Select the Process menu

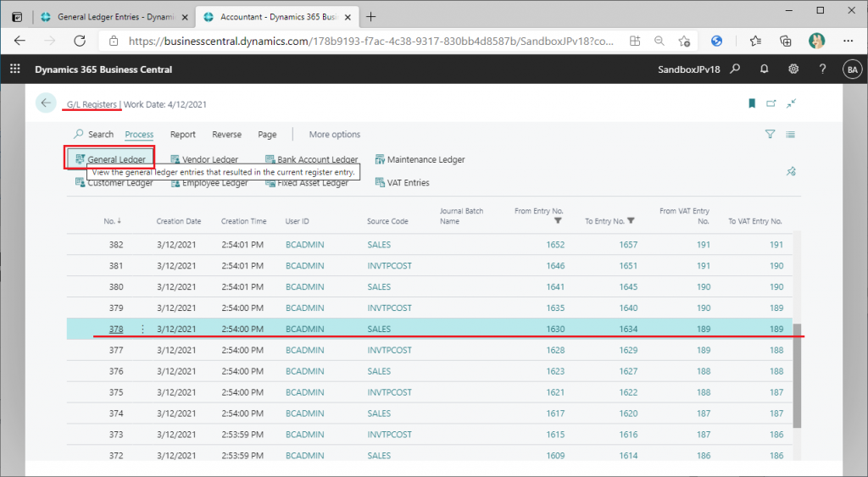[x=139, y=135]
